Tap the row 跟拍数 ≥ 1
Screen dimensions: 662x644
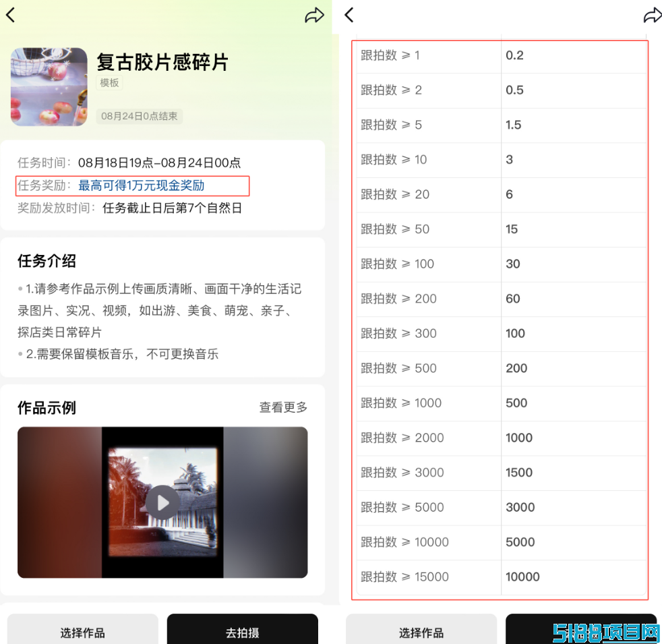502,55
